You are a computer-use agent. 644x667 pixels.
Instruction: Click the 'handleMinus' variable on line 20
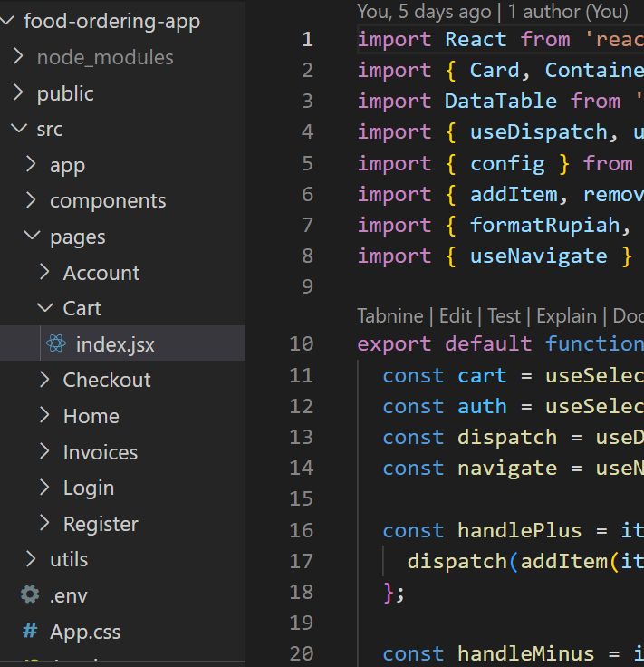526,654
